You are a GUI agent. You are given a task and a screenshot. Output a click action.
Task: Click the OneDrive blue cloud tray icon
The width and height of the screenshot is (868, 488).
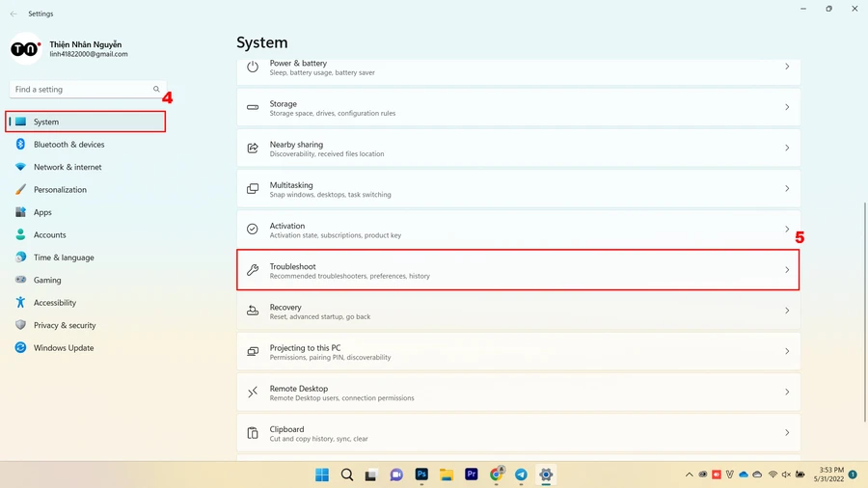(744, 474)
